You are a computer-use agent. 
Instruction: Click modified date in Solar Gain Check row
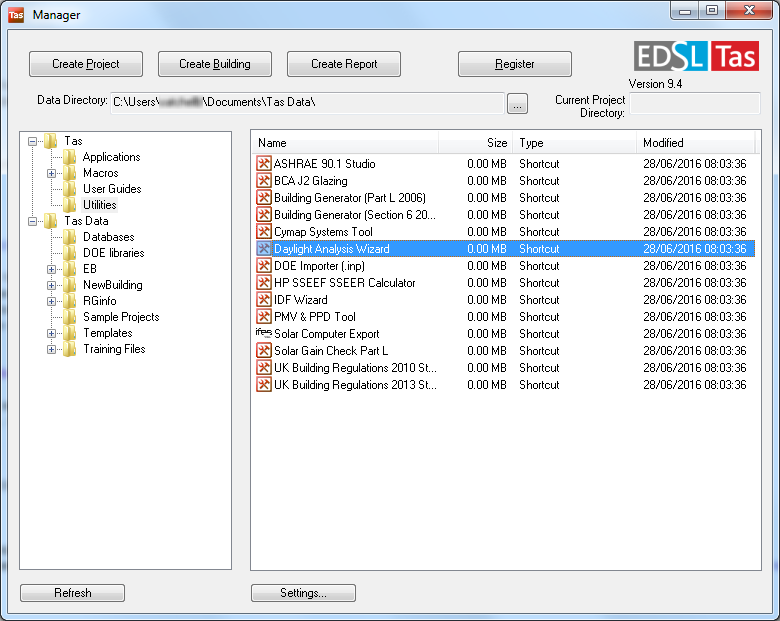(694, 350)
